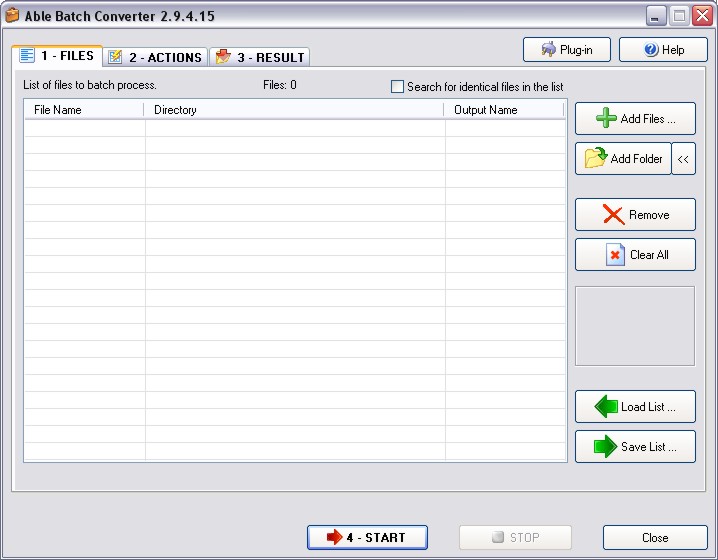The image size is (718, 560).
Task: Close the window with the red X
Action: (x=702, y=16)
